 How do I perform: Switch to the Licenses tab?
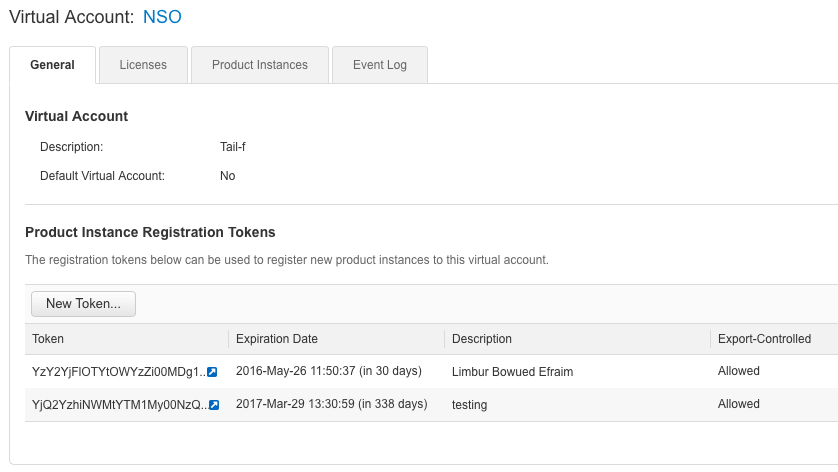[x=143, y=65]
